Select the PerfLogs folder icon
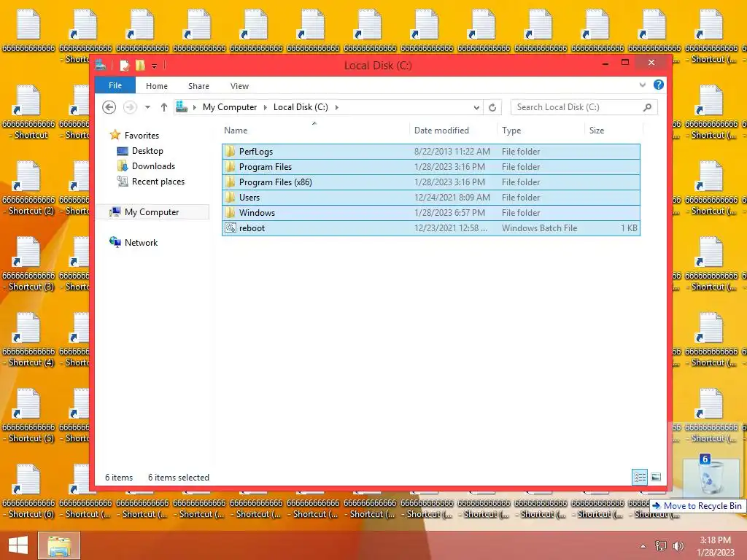 pos(230,152)
